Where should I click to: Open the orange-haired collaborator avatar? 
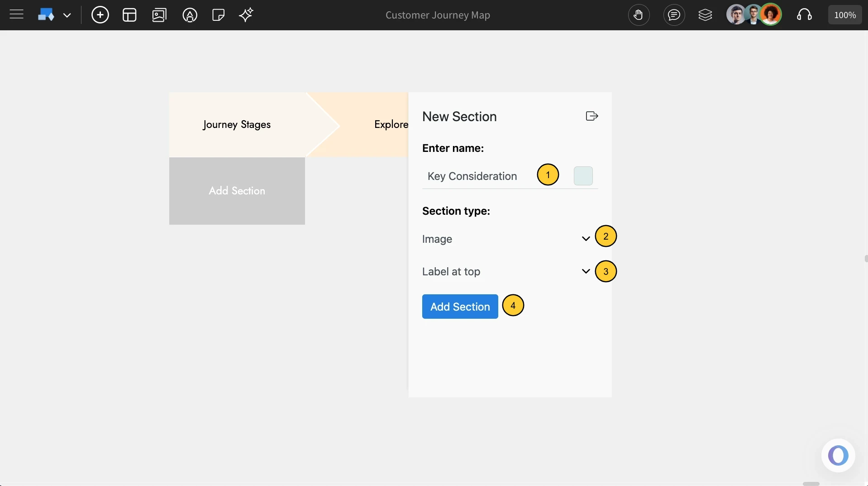pyautogui.click(x=772, y=14)
